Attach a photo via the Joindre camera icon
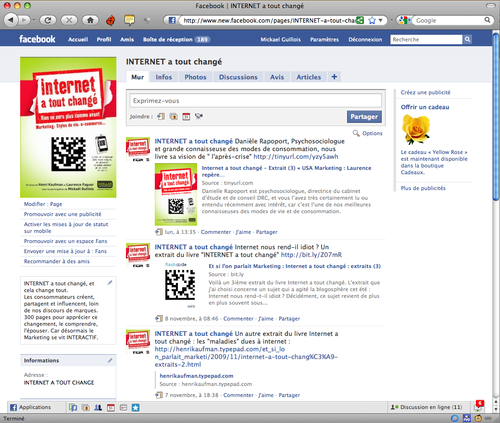500x423 pixels. point(173,116)
